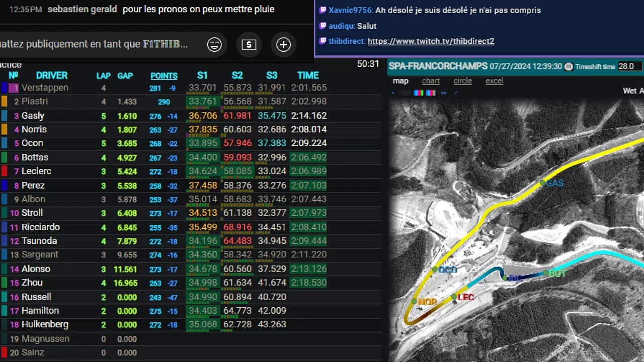The image size is (644, 362).
Task: Select the Hulkenberg driver name
Action: (x=45, y=325)
